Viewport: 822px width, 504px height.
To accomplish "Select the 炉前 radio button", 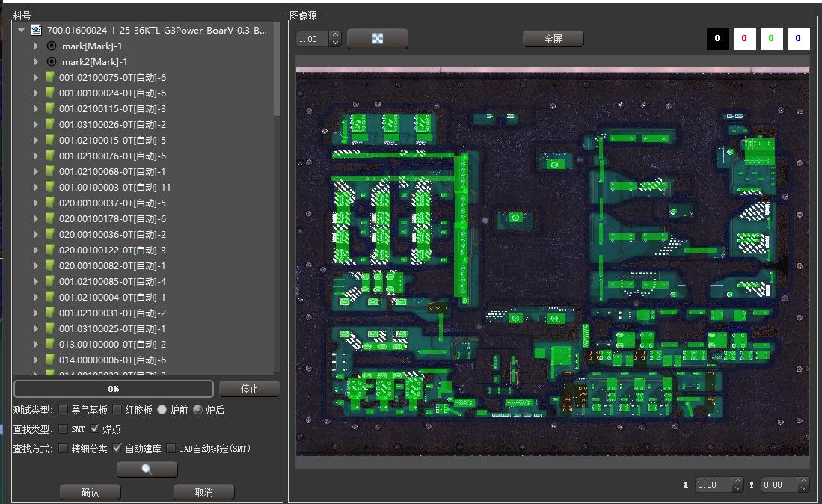I will (162, 410).
